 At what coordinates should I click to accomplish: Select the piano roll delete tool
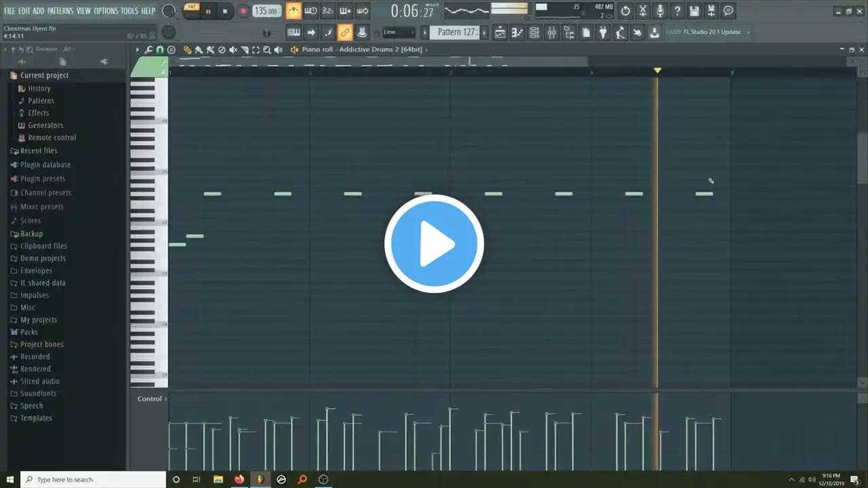(x=222, y=49)
